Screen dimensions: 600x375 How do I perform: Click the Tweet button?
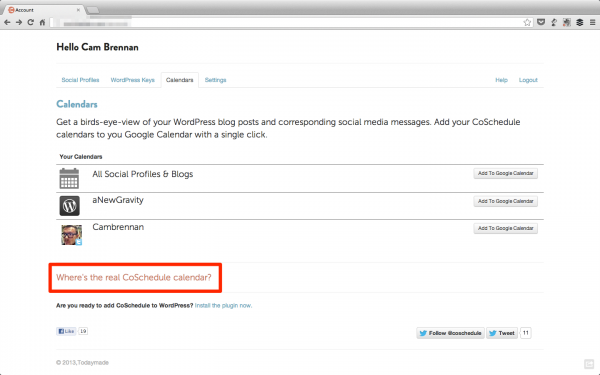[502, 333]
